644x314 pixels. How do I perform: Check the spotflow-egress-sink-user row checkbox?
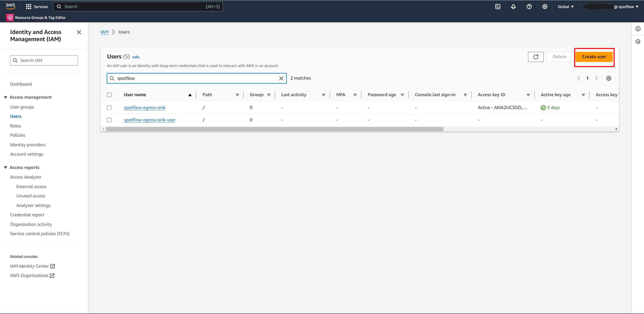coord(109,120)
